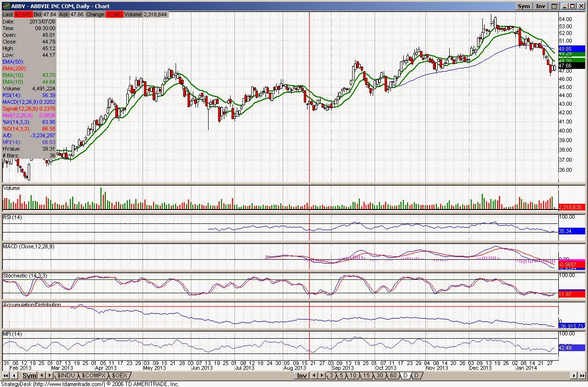Click the EMA(50): label in data box
Screen dimensions: 588x387
tap(12, 62)
